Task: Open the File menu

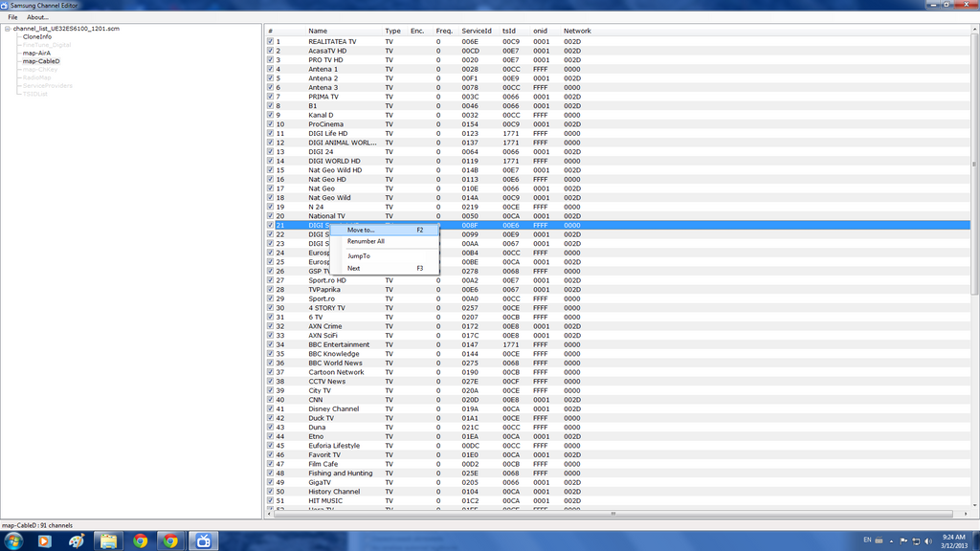Action: [12, 17]
